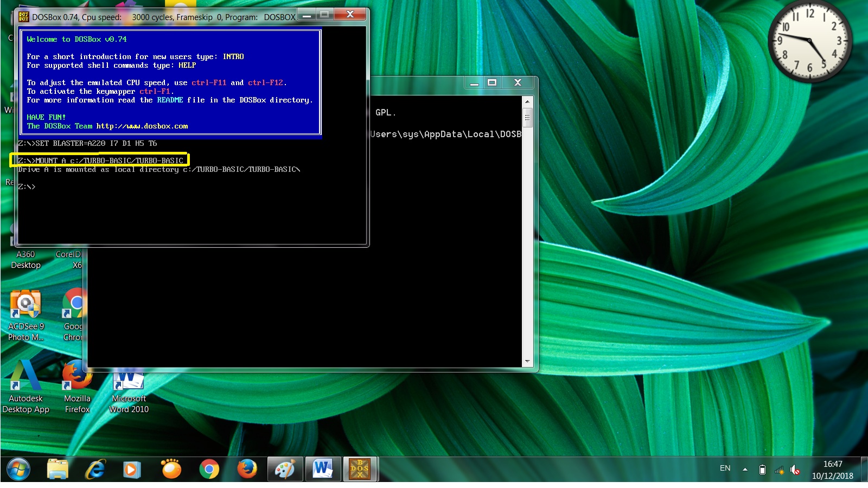Toggle the muted volume speaker icon
Image resolution: width=868 pixels, height=488 pixels.
click(x=795, y=470)
